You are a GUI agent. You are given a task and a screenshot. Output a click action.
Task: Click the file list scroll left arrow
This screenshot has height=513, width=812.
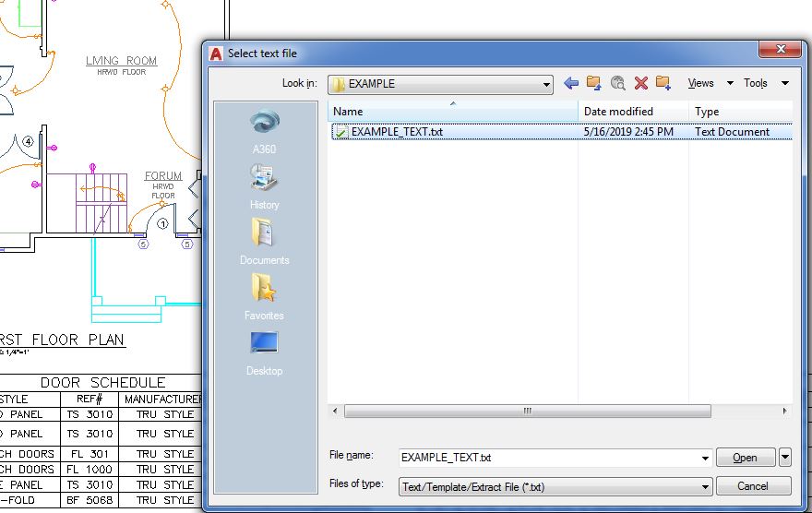point(335,411)
